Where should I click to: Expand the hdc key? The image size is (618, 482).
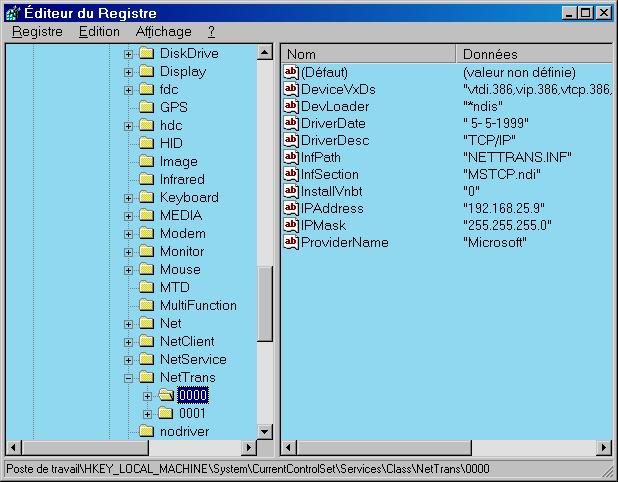point(128,126)
